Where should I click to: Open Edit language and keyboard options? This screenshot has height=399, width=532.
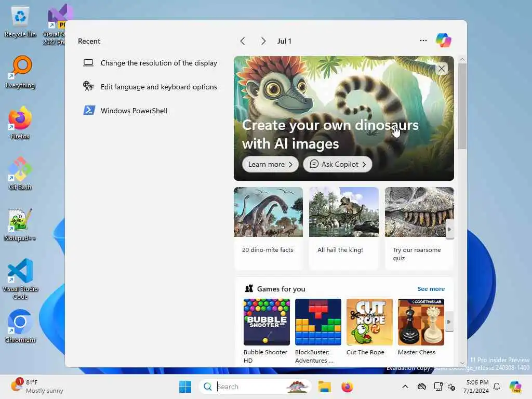pos(150,87)
